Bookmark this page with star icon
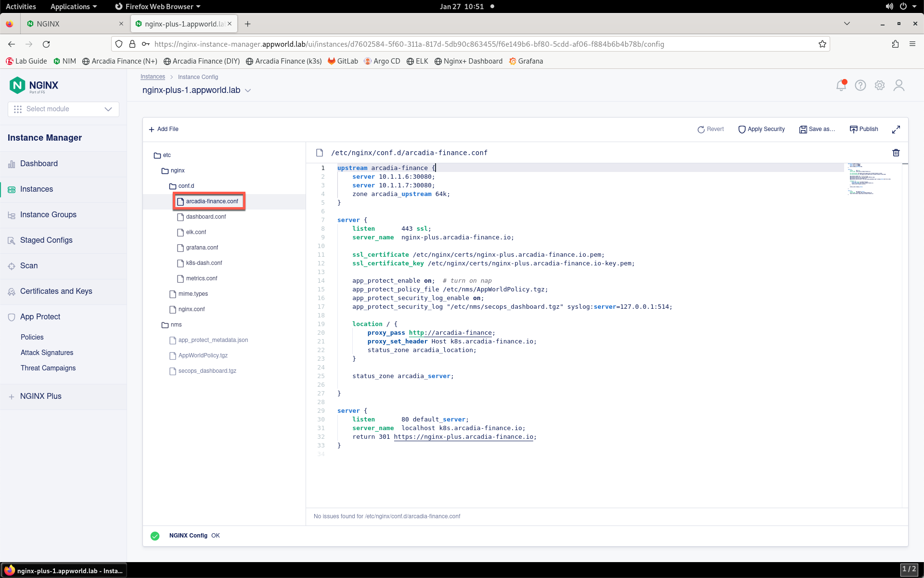924x578 pixels. tap(822, 44)
